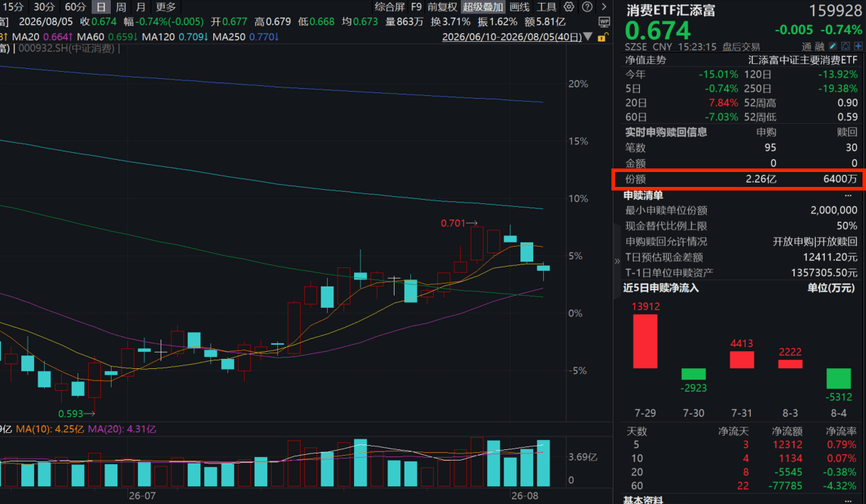
Task: Click the 5-day net flow 12312
Action: coord(789,445)
